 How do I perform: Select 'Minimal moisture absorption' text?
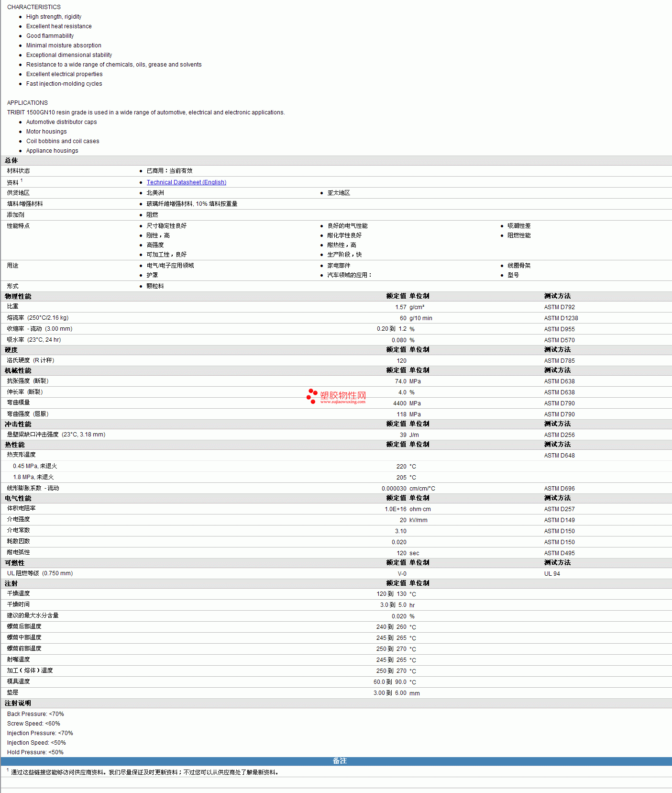[64, 45]
